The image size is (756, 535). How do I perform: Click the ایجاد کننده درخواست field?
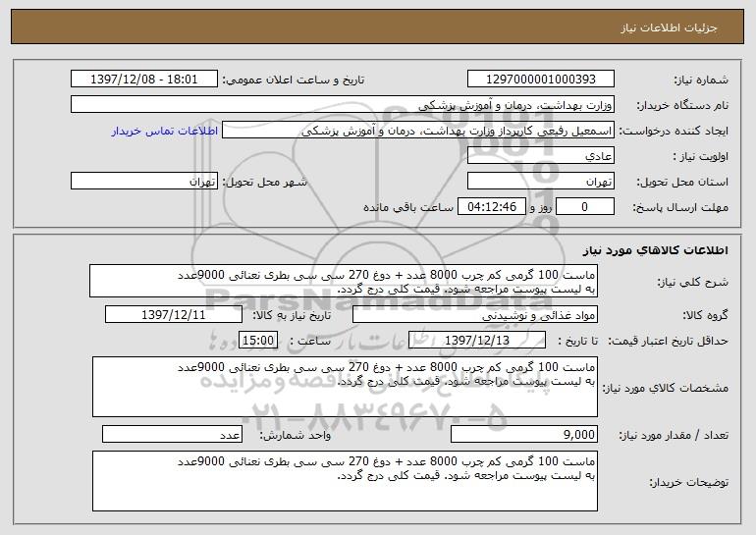click(418, 131)
